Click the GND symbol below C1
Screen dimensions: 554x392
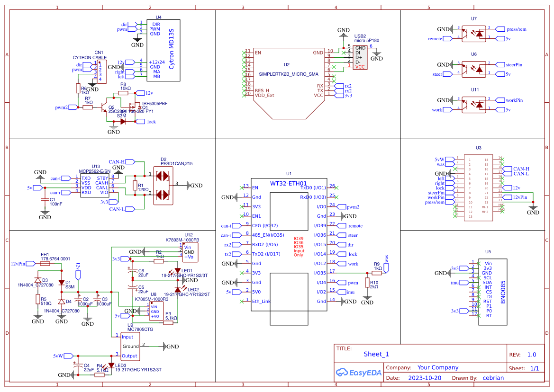click(x=45, y=212)
